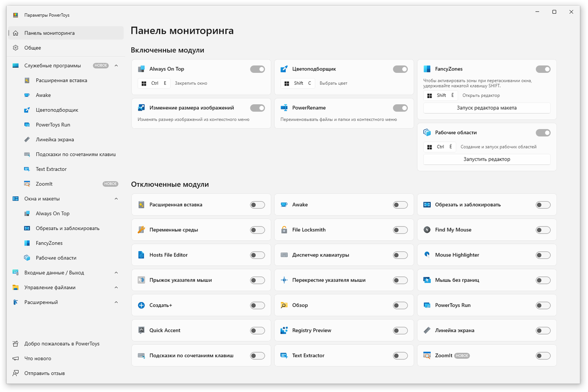This screenshot has height=392, width=588.
Task: Click the Обрезать и заблокировать card icon
Action: [427, 205]
